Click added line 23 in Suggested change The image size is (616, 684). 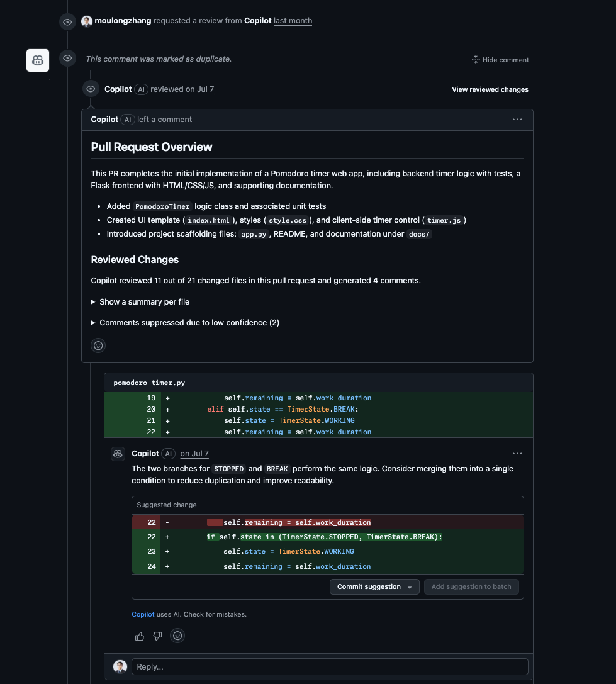coord(328,551)
